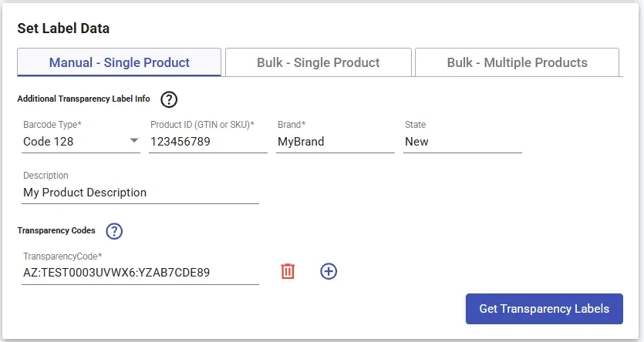Focus the State field containing New
644x342 pixels.
point(463,142)
